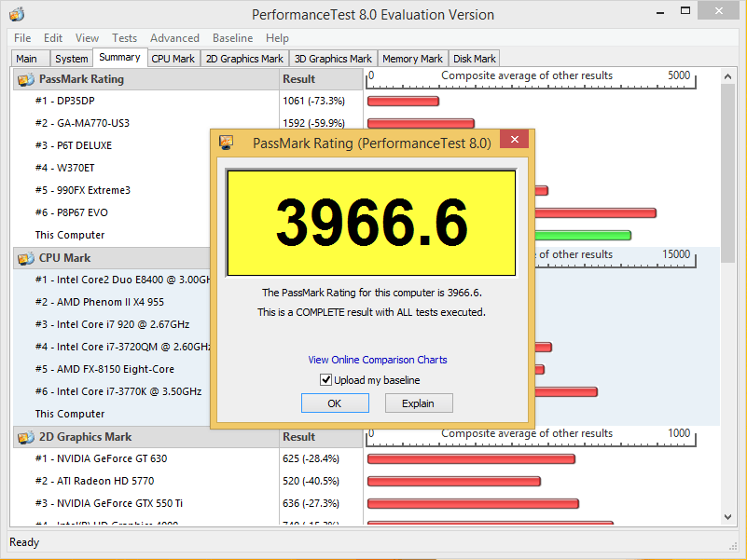747x560 pixels.
Task: Click the vertical scrollbar thumb
Action: (727, 173)
